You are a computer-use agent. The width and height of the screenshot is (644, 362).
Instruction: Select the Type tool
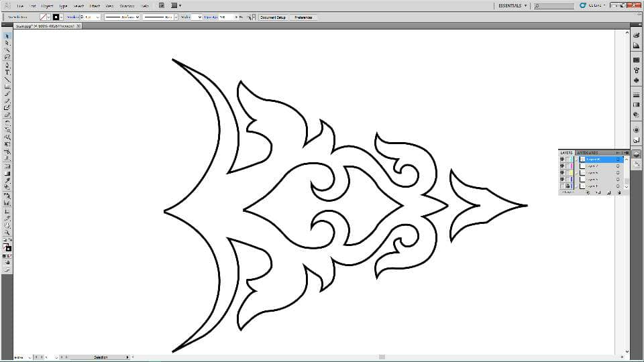pyautogui.click(x=7, y=72)
